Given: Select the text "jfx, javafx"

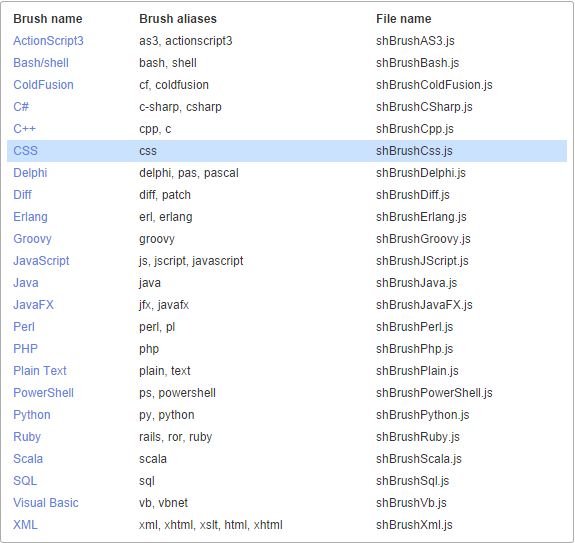Looking at the screenshot, I should [x=164, y=305].
